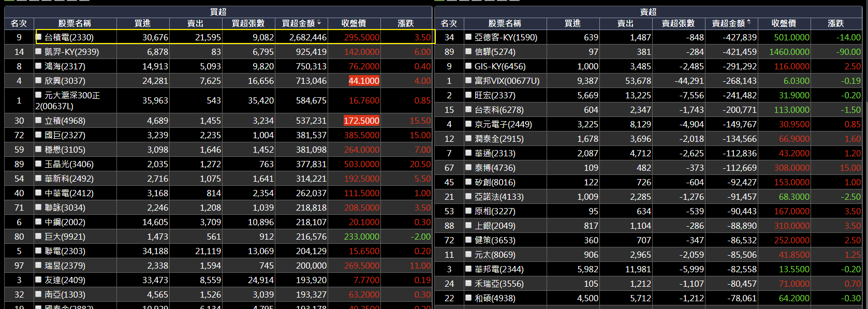The height and width of the screenshot is (309, 868).
Task: Open the 信驊(5274) stock name link
Action: pos(494,52)
